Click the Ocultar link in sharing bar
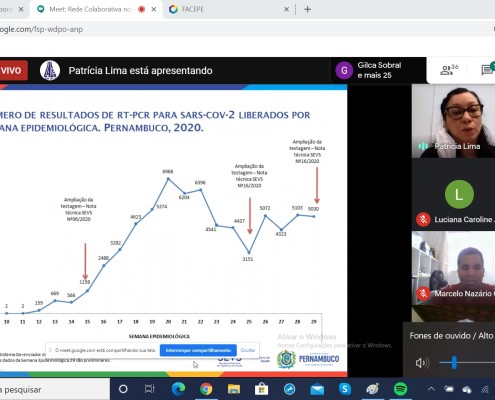This screenshot has height=400, width=495. click(x=248, y=350)
